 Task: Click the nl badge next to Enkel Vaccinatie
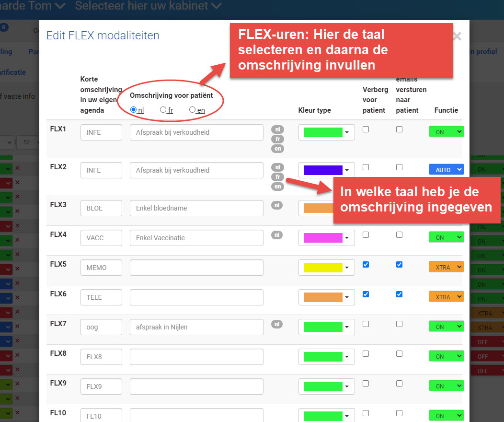(x=277, y=235)
